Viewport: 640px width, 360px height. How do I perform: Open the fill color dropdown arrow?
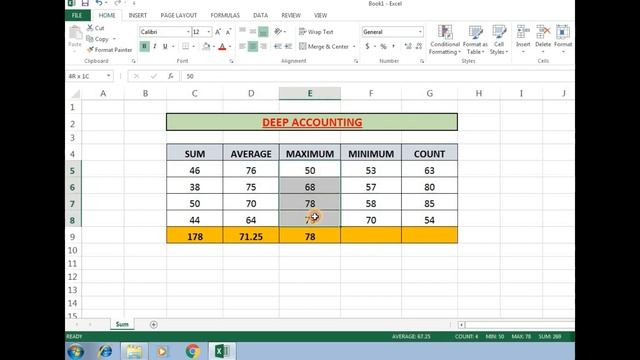pos(214,47)
